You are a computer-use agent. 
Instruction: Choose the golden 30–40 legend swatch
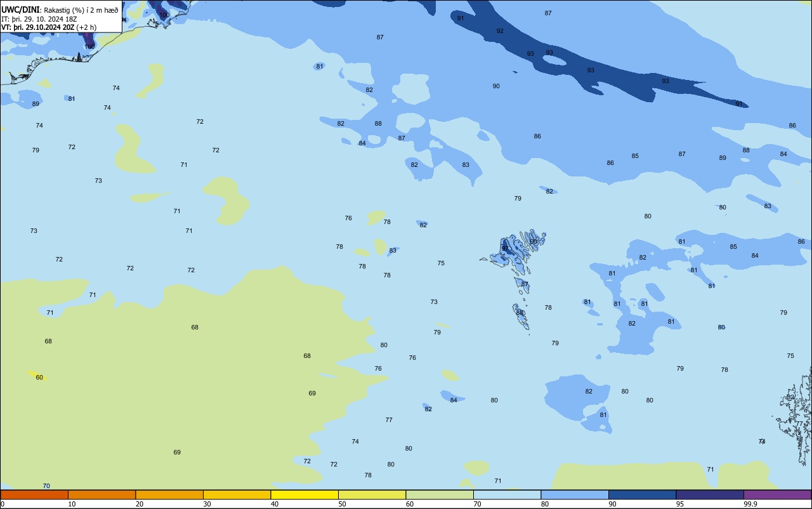[237, 494]
